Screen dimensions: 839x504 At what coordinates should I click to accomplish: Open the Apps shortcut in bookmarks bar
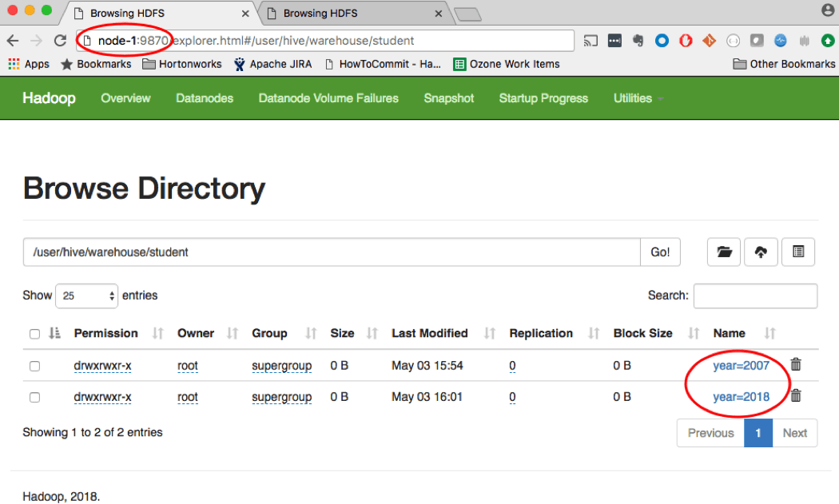(29, 64)
